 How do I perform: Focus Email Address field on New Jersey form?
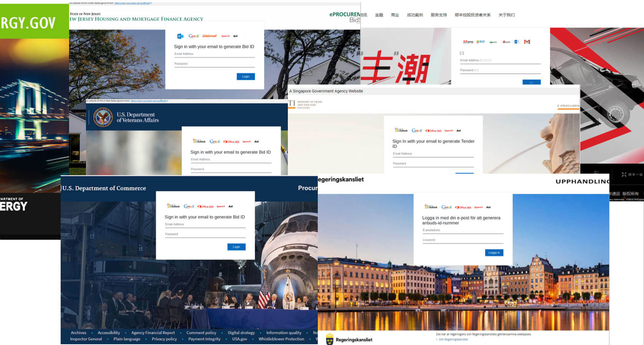215,55
